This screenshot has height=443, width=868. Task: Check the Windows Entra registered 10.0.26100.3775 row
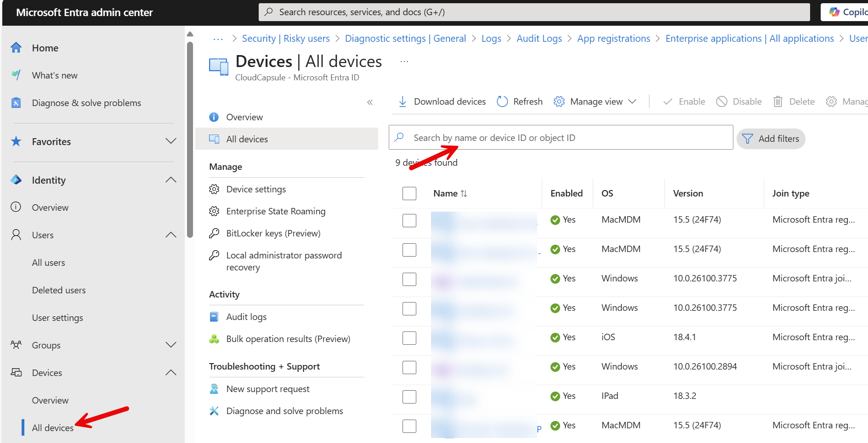pyautogui.click(x=409, y=308)
